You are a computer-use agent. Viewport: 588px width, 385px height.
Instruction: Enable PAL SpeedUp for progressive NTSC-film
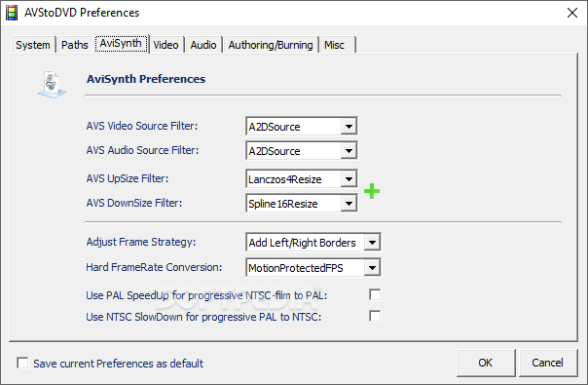(x=375, y=295)
